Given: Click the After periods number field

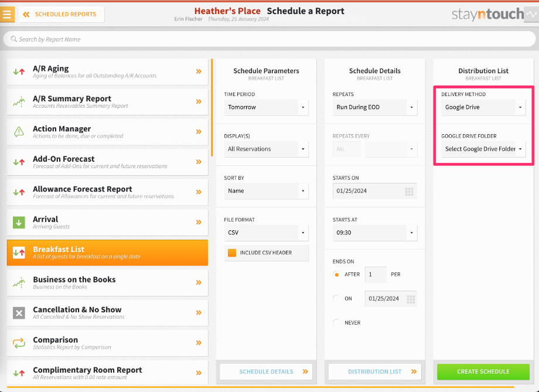Looking at the screenshot, I should (x=376, y=274).
